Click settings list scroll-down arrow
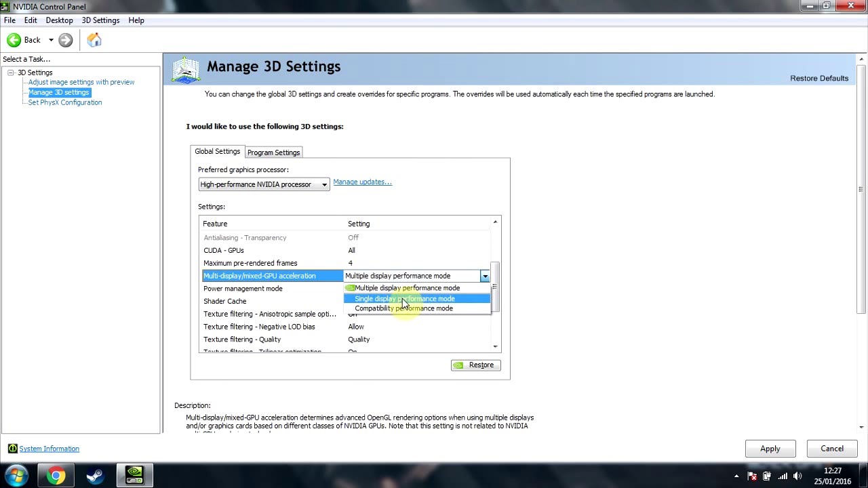Viewport: 868px width, 488px height. (x=495, y=347)
